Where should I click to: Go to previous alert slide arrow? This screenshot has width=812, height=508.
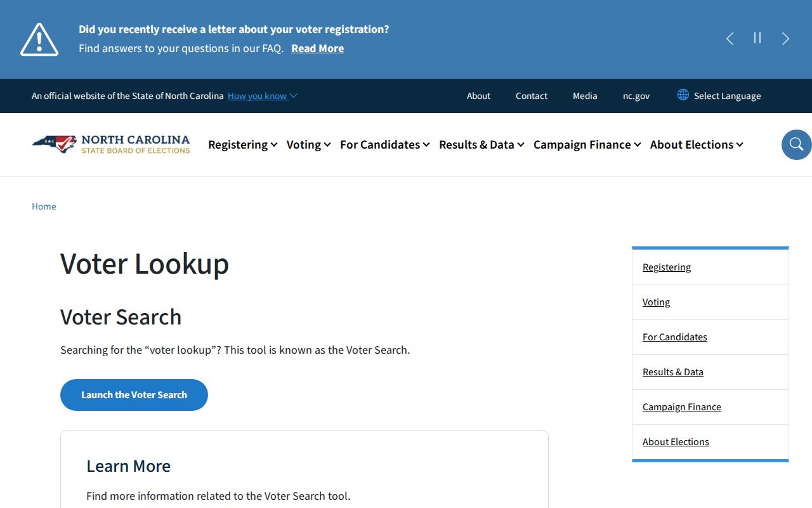point(730,39)
